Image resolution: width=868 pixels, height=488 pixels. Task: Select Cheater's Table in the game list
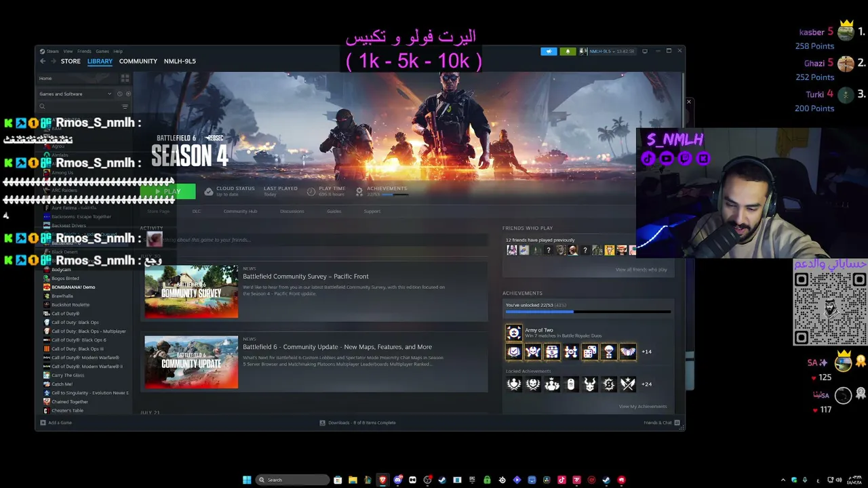click(x=67, y=411)
